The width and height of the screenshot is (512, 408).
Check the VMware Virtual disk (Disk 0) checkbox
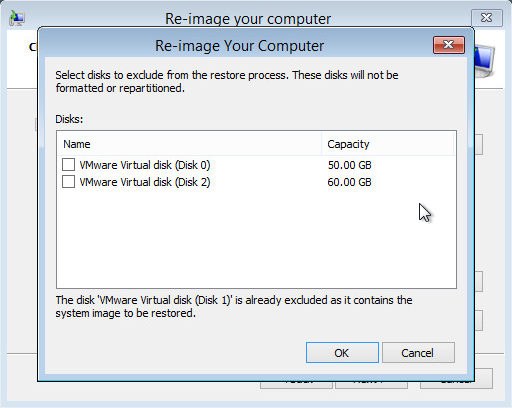(x=68, y=165)
